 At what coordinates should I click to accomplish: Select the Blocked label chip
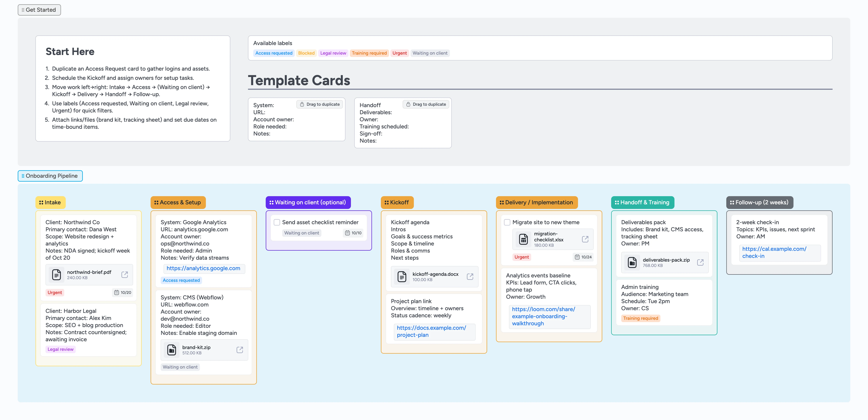[306, 53]
